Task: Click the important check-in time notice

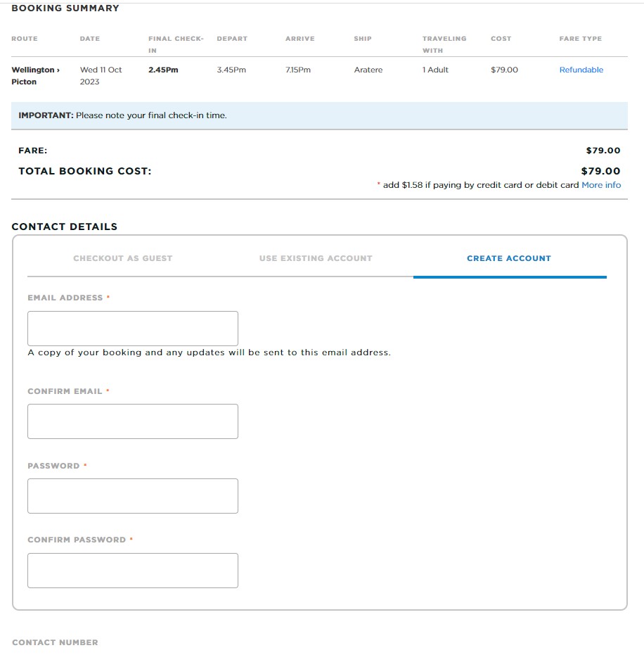Action: tap(319, 115)
